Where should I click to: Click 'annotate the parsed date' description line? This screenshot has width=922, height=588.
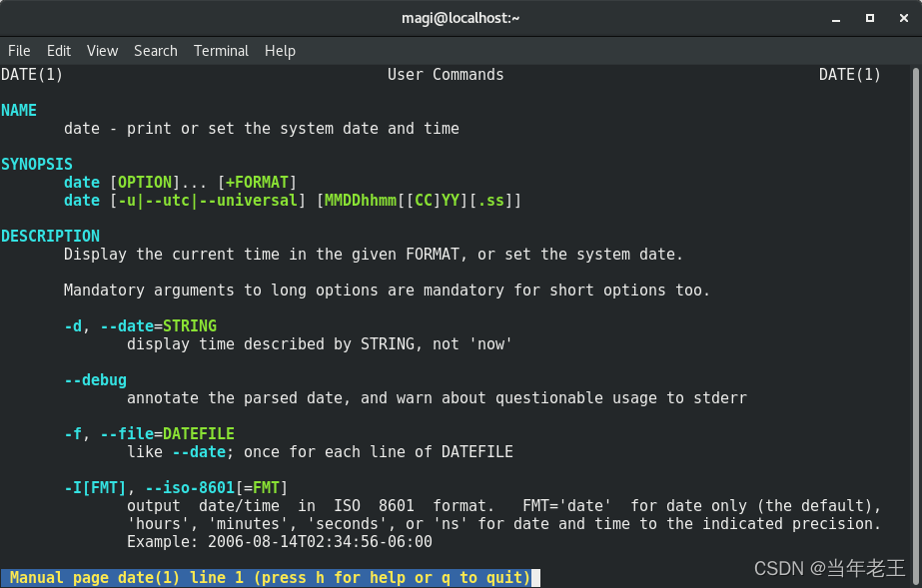click(x=437, y=398)
